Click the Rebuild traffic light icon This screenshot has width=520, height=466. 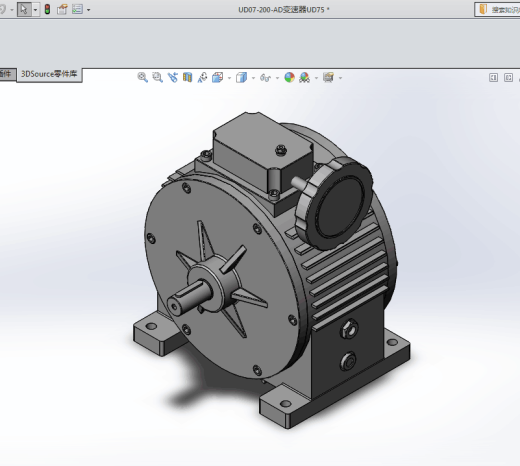coord(47,9)
